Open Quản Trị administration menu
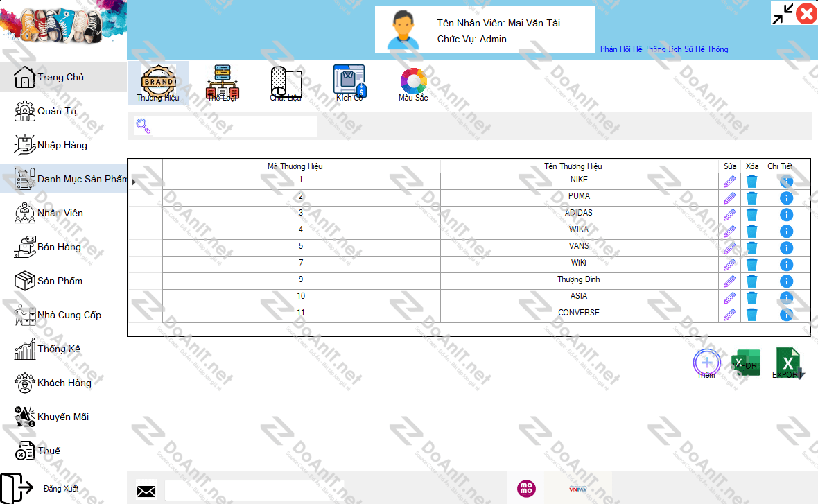Image resolution: width=818 pixels, height=504 pixels. [x=63, y=111]
